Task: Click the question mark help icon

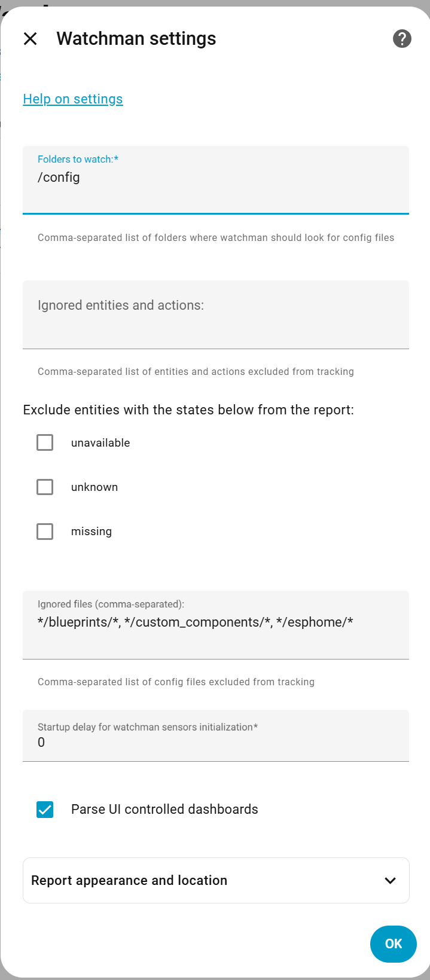Action: click(402, 39)
